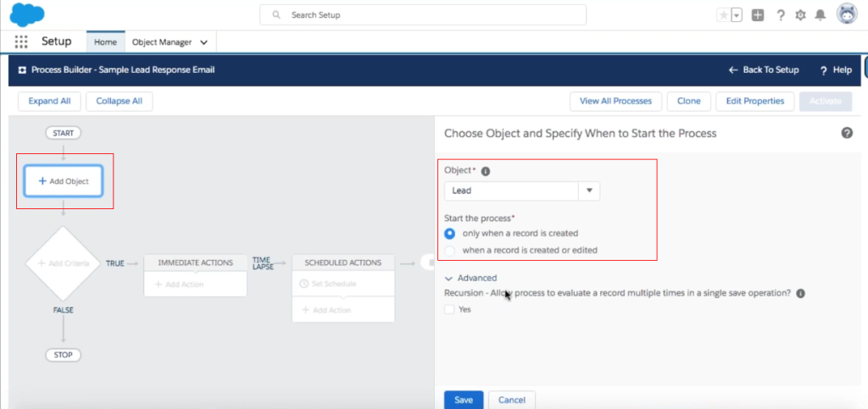This screenshot has height=409, width=868.
Task: Click the Collapse All button
Action: [119, 101]
